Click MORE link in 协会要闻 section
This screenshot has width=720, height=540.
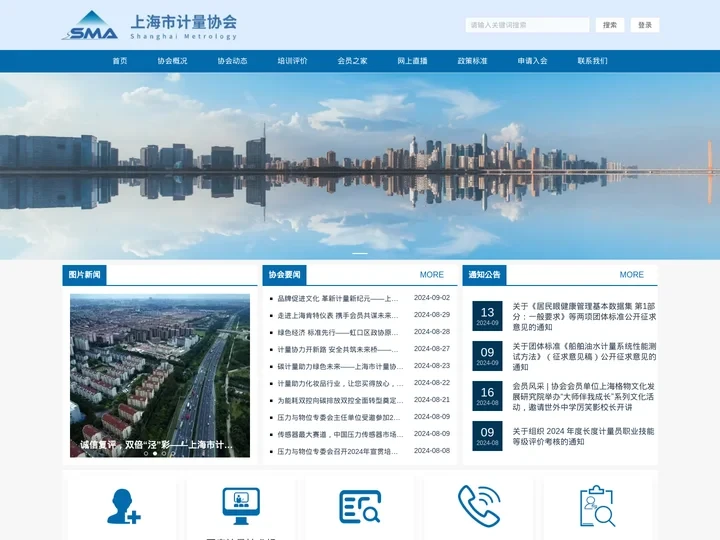pyautogui.click(x=432, y=275)
